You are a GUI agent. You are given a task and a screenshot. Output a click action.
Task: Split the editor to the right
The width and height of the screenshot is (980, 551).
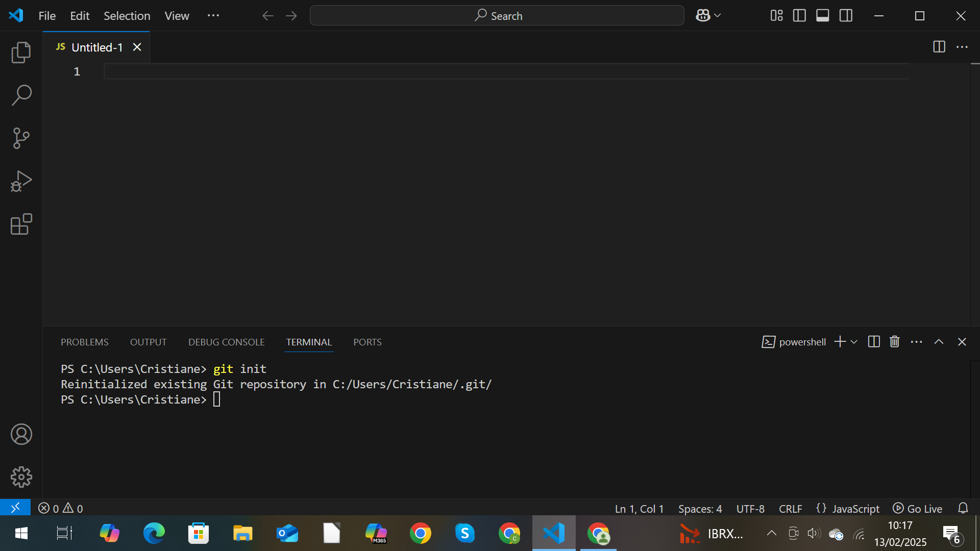(x=939, y=47)
